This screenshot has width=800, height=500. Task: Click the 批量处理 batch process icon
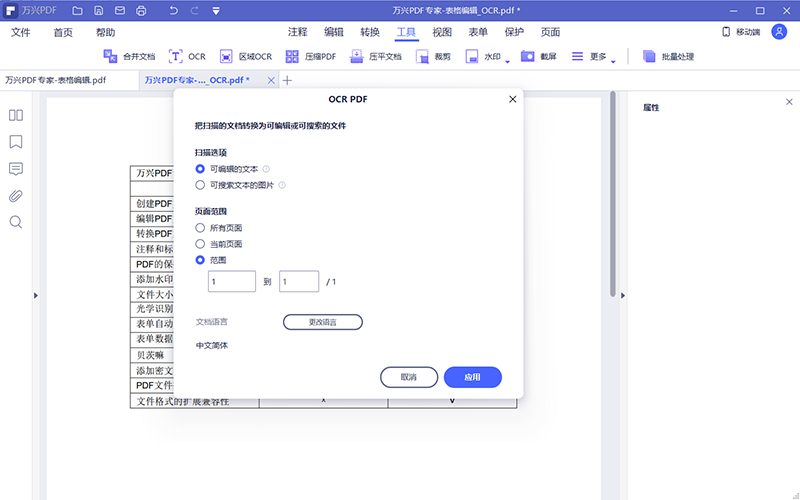click(x=650, y=57)
